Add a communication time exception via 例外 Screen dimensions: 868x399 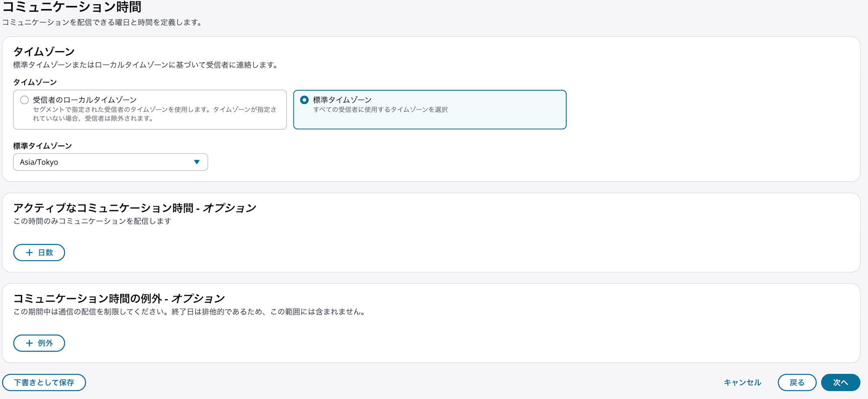click(x=39, y=343)
